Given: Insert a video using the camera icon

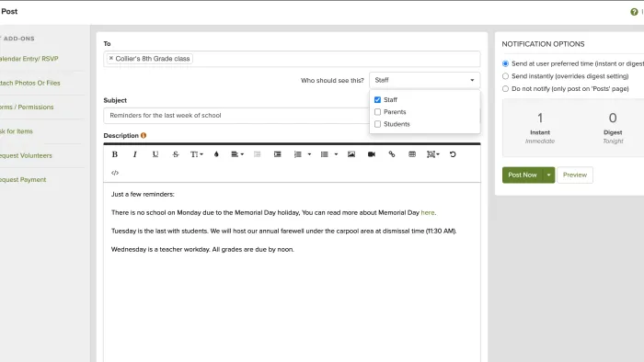Looking at the screenshot, I should [x=372, y=154].
